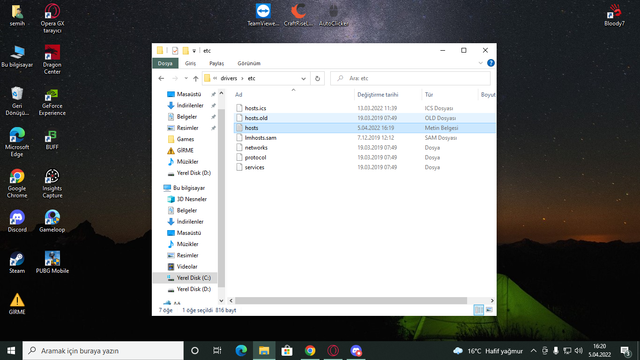Image resolution: width=640 pixels, height=360 pixels.
Task: Click the 'drivers' breadcrumb in address bar
Action: [x=229, y=78]
